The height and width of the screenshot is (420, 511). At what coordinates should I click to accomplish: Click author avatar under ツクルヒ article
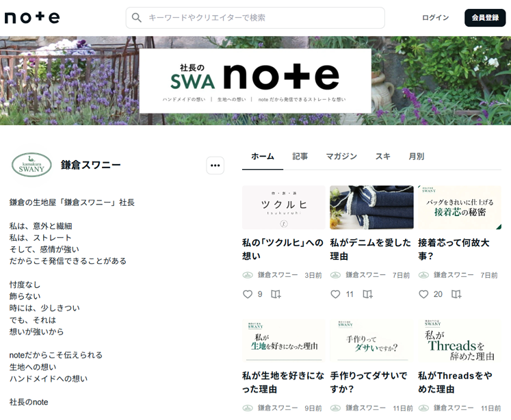point(248,275)
